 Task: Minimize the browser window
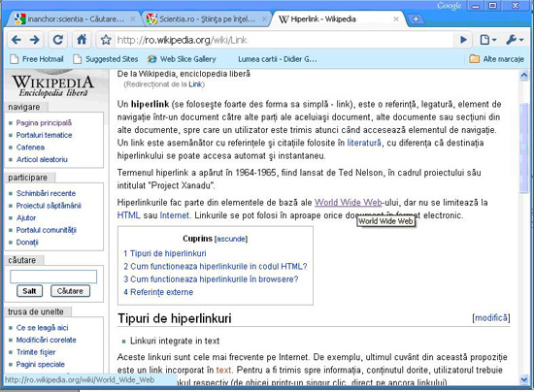click(x=476, y=6)
